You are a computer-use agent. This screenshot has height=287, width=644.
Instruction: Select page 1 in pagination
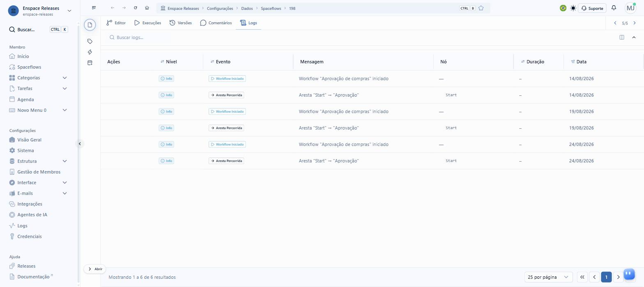606,277
